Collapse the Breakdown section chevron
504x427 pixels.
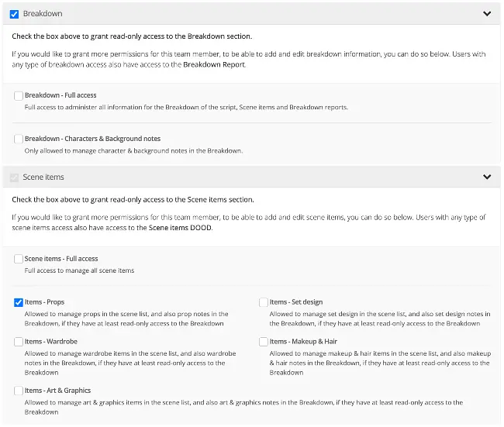(x=487, y=14)
